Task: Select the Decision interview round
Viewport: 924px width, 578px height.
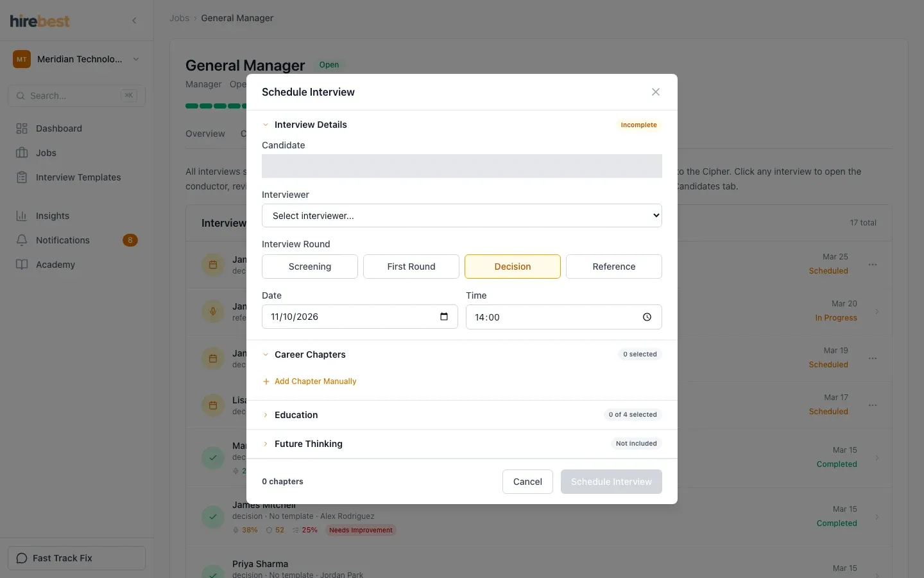Action: click(513, 267)
